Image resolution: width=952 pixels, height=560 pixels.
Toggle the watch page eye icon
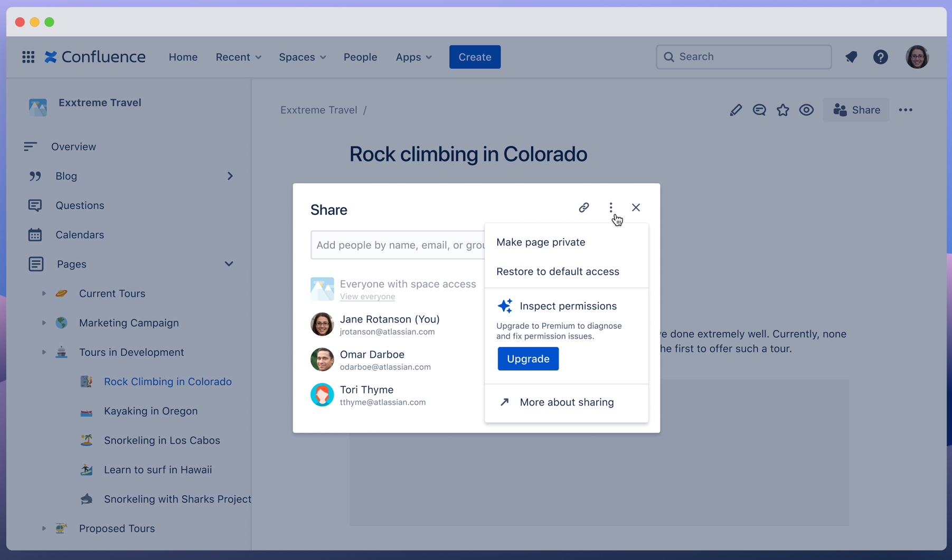point(806,110)
